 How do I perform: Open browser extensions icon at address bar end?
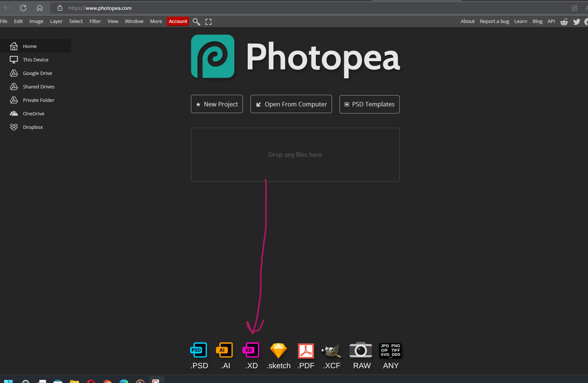574,8
